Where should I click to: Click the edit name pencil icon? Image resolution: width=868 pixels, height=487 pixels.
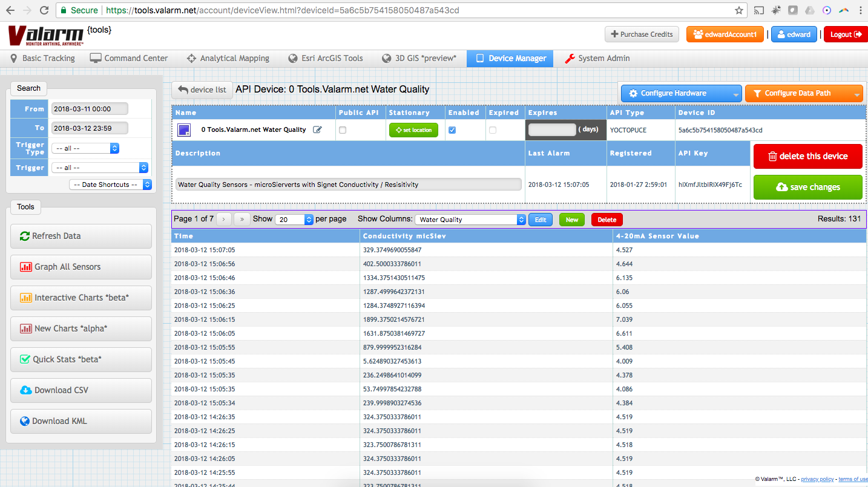tap(317, 129)
